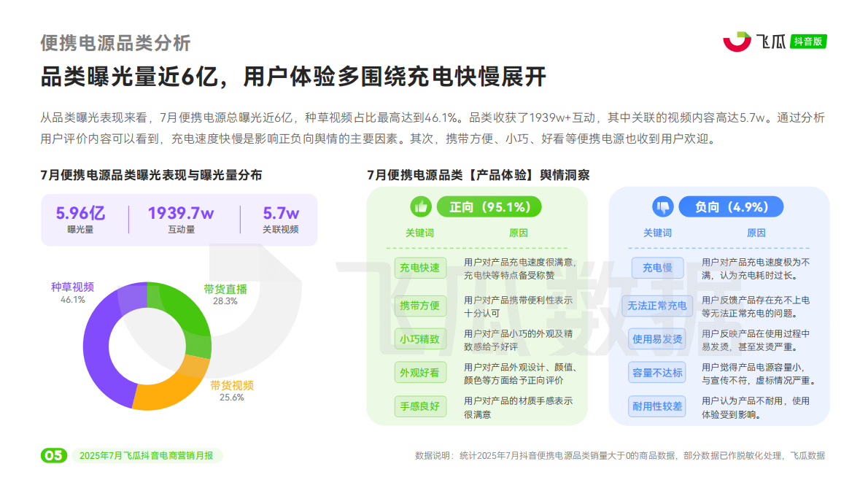The height and width of the screenshot is (488, 868).
Task: Select the blue thumbs-down icon
Action: 664,206
